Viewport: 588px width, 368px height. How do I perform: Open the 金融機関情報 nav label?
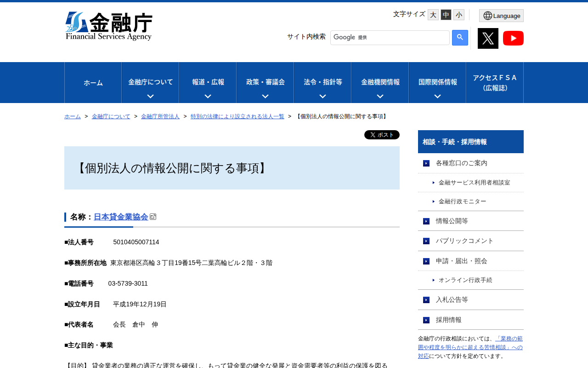(x=380, y=82)
